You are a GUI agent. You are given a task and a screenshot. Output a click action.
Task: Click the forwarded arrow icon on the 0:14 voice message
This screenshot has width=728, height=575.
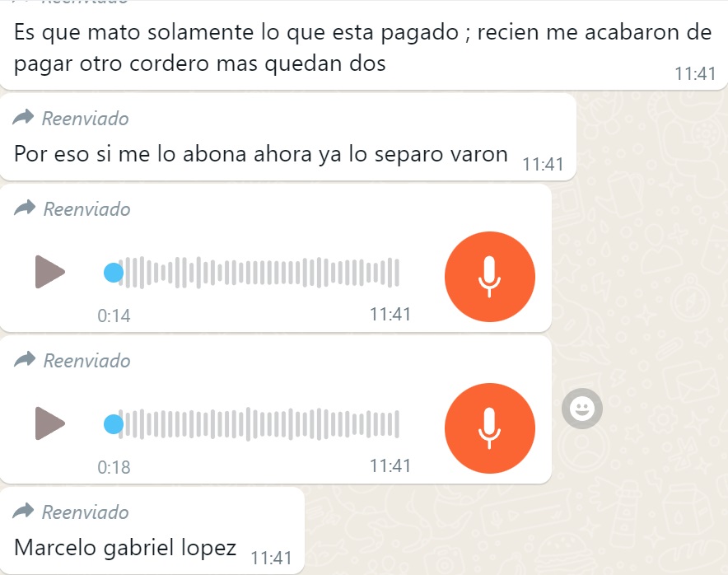[25, 208]
